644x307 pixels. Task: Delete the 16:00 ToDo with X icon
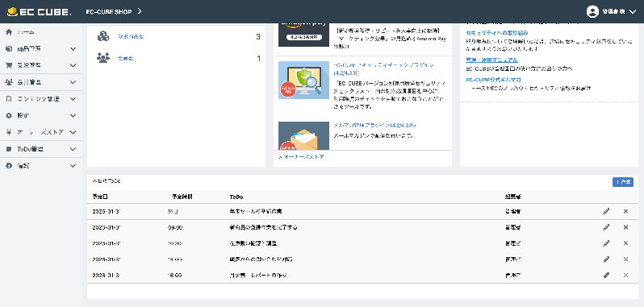coord(625,276)
